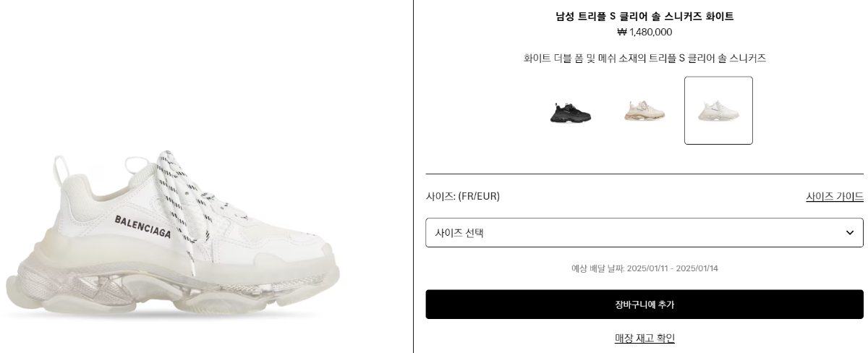Choose the selected white sneaker thumbnail
The image size is (868, 353).
(718, 111)
